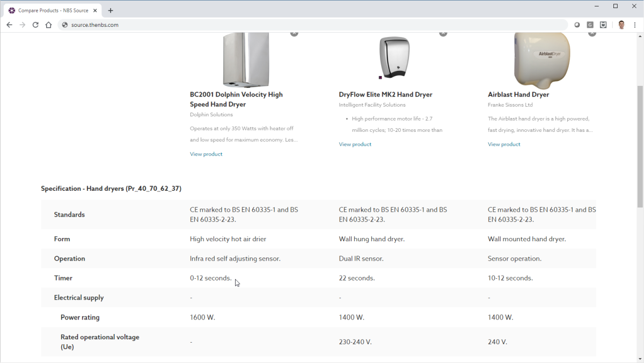Close the Compare Products tab
The image size is (644, 363).
(95, 10)
